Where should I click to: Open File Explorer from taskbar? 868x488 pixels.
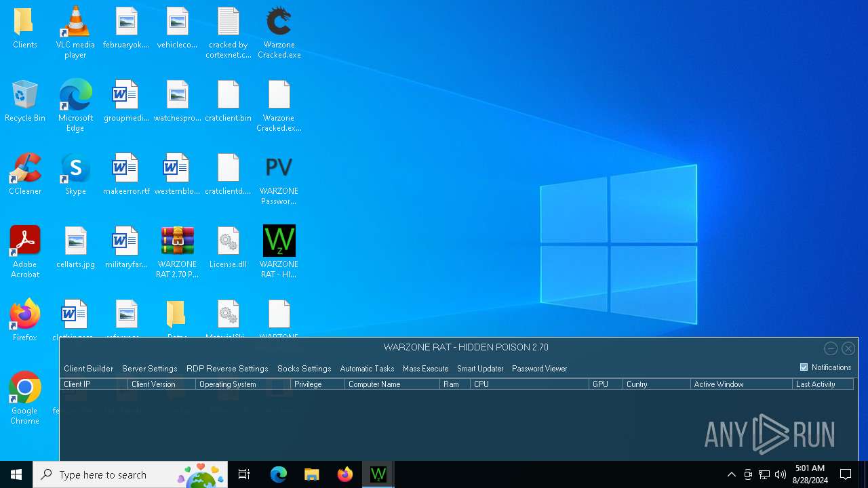pos(312,474)
